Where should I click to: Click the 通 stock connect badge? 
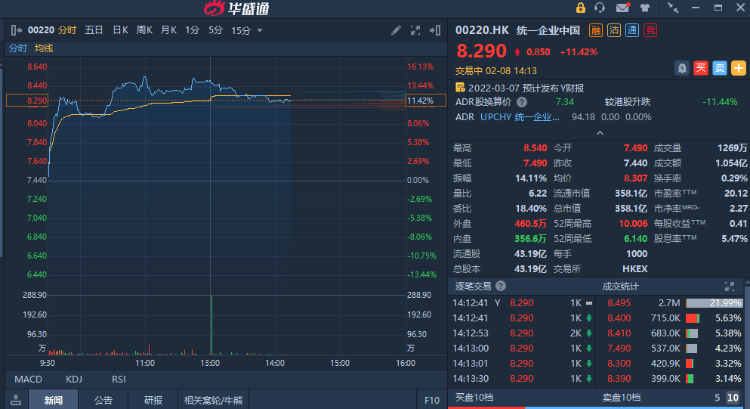[632, 31]
